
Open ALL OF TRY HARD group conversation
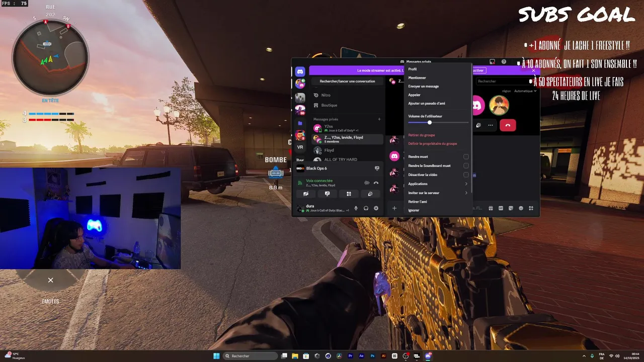coord(346,159)
